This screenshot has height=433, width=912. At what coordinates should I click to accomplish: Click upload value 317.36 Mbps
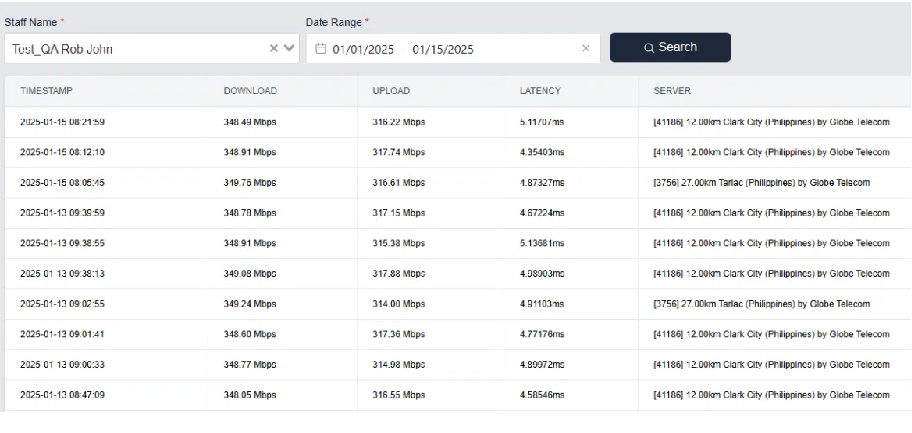tap(399, 334)
